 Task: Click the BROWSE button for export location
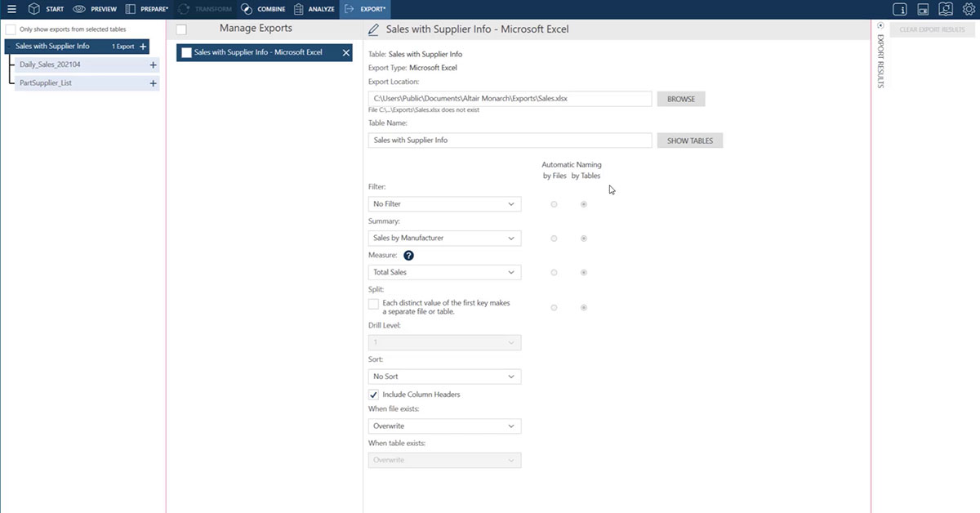click(680, 98)
